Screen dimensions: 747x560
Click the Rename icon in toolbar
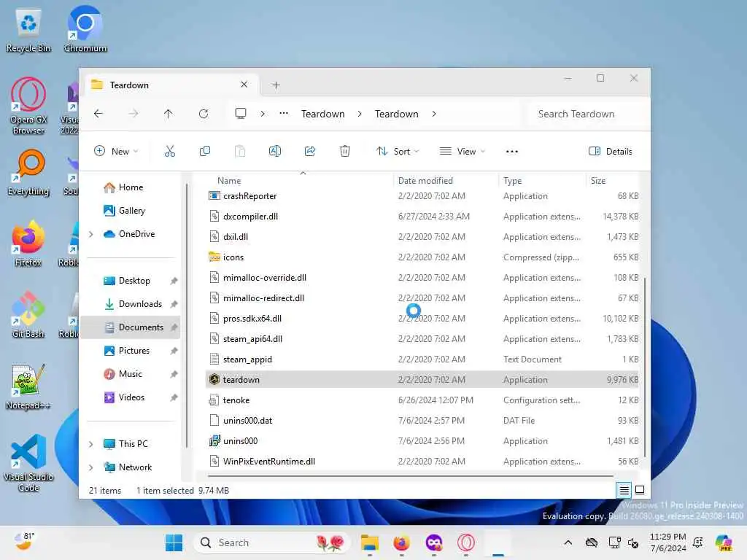[x=275, y=152]
